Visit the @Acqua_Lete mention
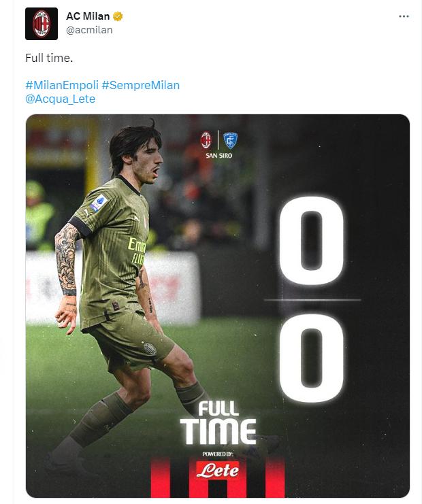This screenshot has width=422, height=504. coord(61,99)
